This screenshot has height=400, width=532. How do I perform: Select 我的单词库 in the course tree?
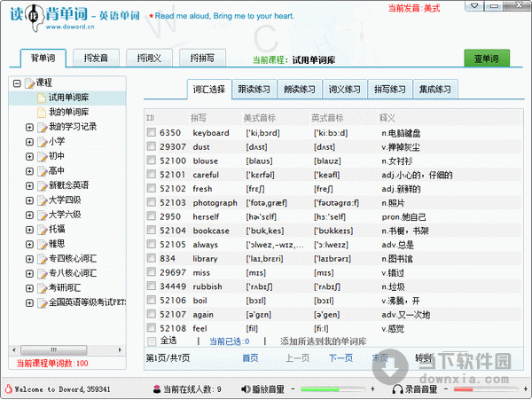click(x=68, y=113)
